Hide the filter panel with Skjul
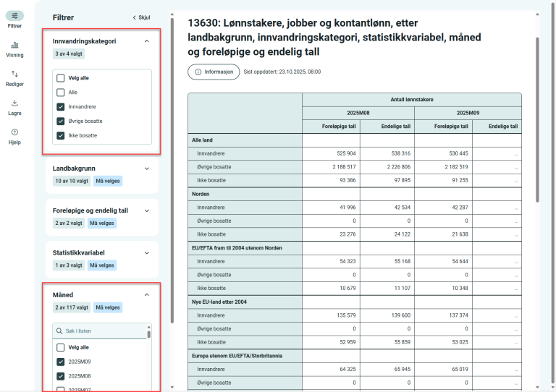 [141, 17]
